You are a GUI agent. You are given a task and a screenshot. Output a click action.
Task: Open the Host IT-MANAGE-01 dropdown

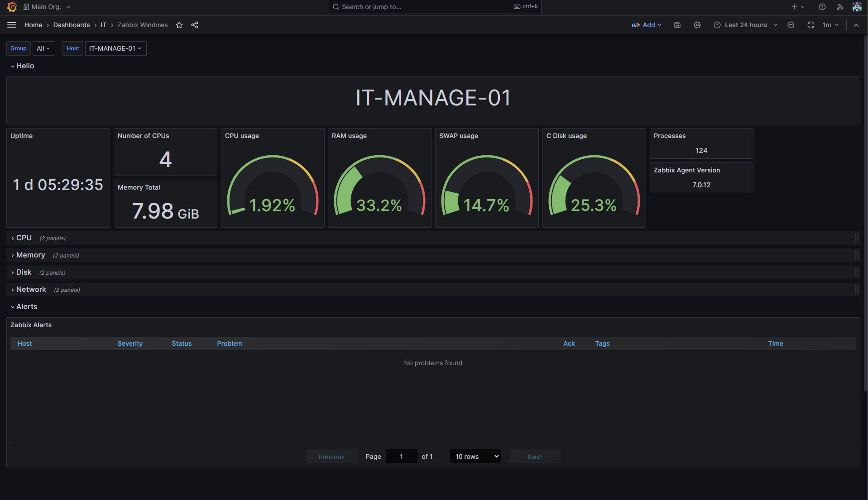[x=115, y=48]
